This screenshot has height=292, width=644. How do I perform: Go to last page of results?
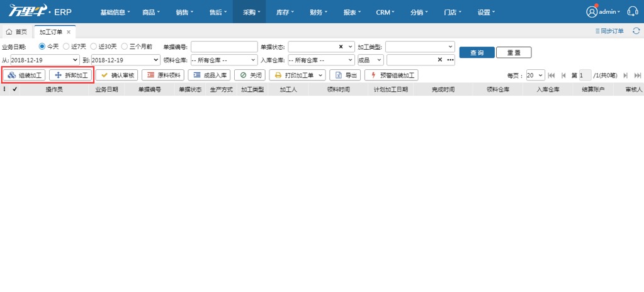[638, 76]
